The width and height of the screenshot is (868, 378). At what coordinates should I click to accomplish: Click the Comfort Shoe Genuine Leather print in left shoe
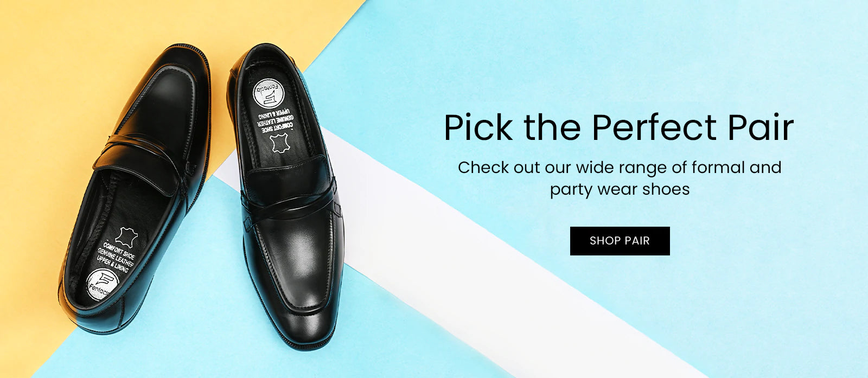(116, 258)
